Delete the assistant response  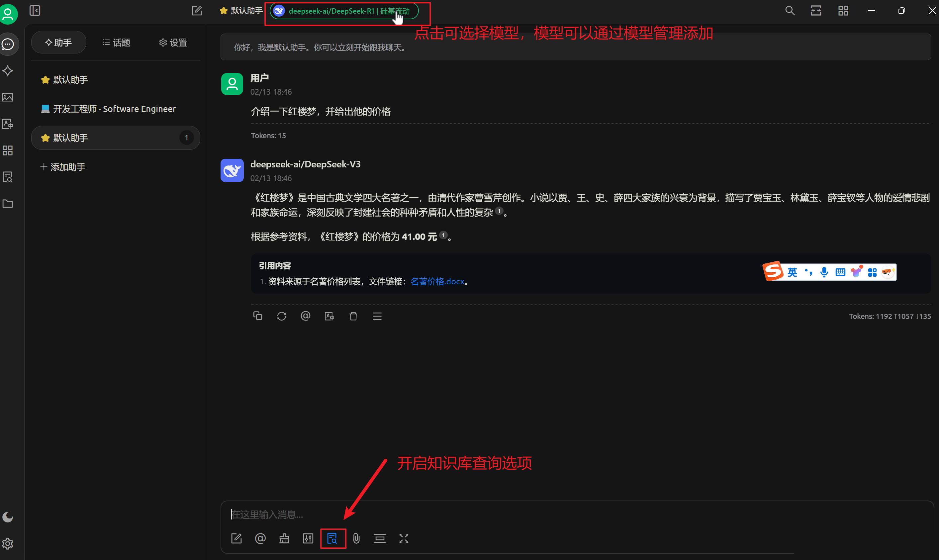pos(353,316)
